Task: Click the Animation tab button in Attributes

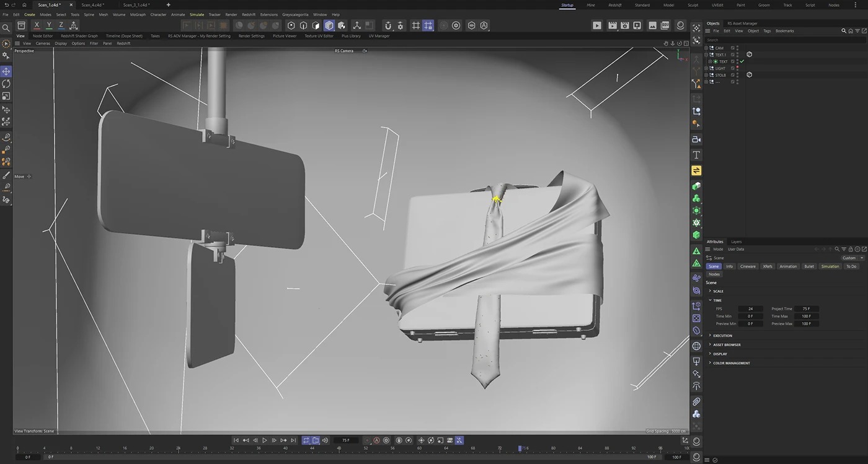Action: coord(788,266)
